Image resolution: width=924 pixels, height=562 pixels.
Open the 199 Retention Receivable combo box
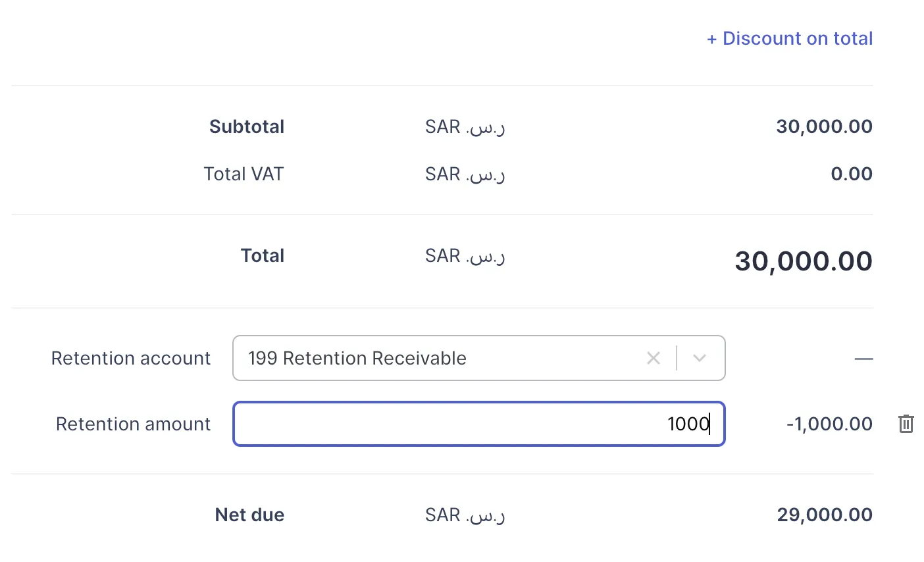[x=461, y=358]
